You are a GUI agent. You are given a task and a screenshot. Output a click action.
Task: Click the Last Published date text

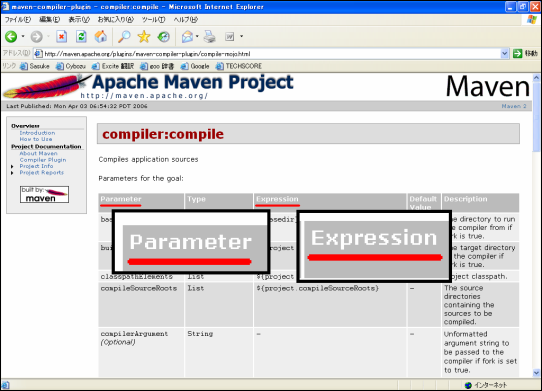(x=77, y=106)
